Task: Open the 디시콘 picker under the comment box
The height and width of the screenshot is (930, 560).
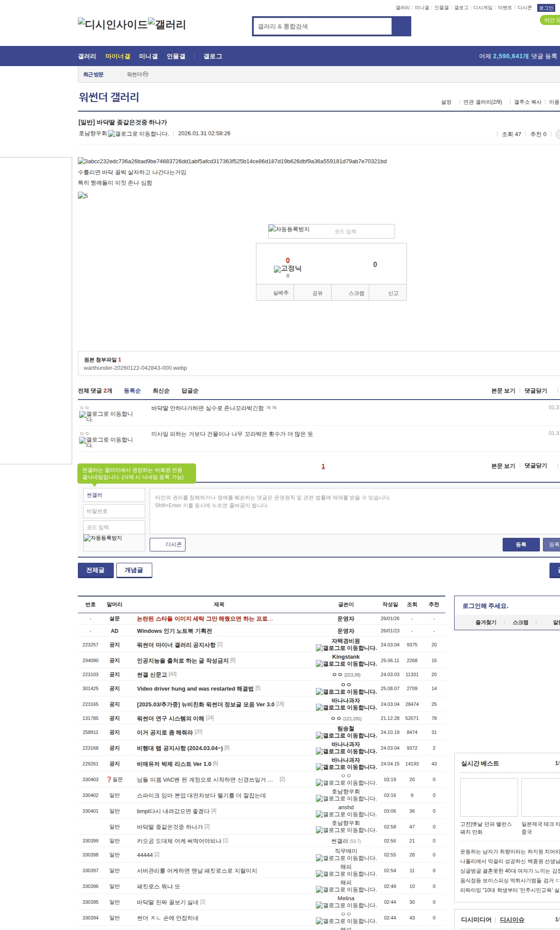Action: click(168, 544)
